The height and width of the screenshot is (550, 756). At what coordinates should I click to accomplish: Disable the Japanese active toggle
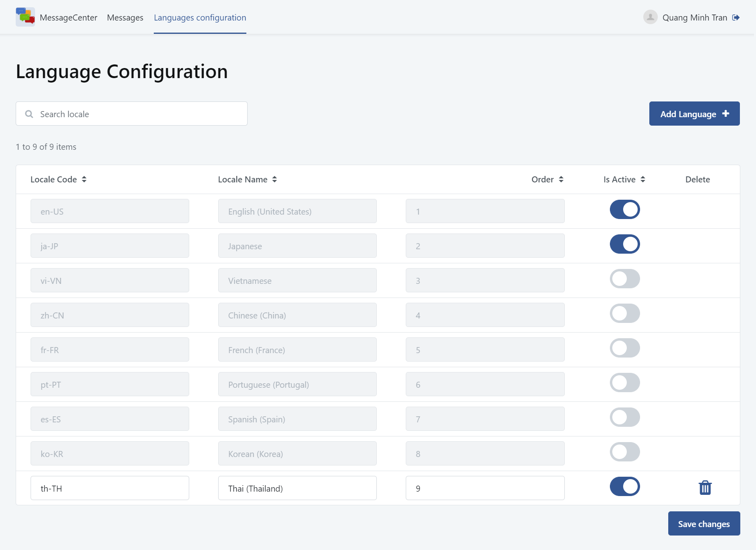coord(625,244)
